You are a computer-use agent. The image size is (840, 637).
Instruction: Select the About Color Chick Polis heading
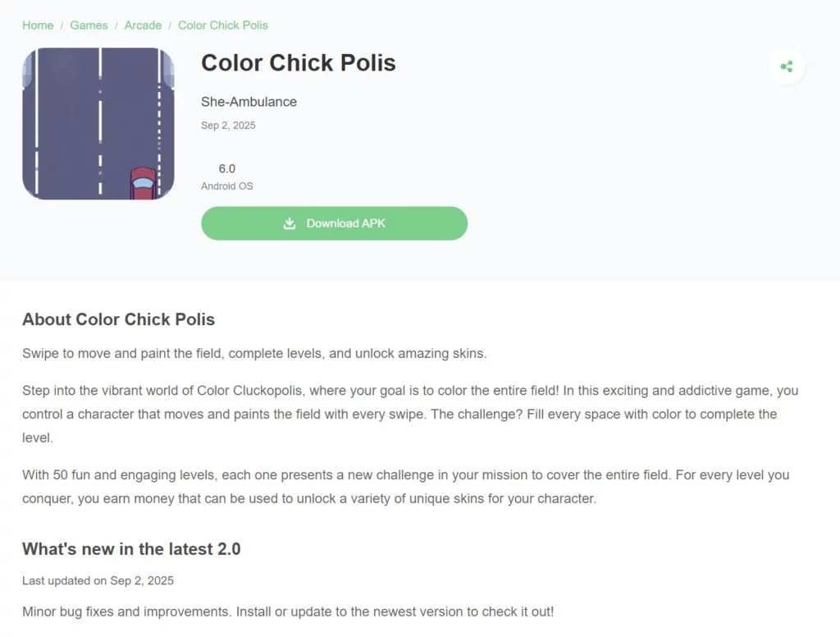click(x=118, y=319)
